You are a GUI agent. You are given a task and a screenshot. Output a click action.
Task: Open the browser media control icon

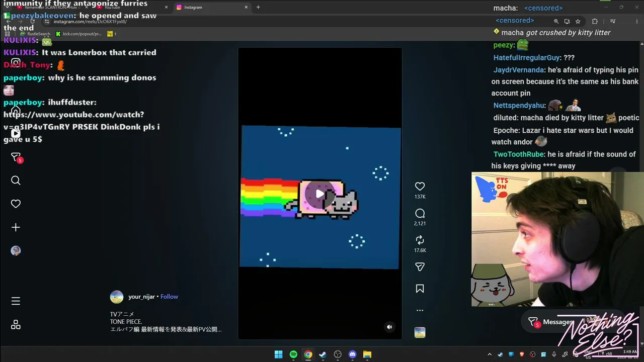click(612, 21)
